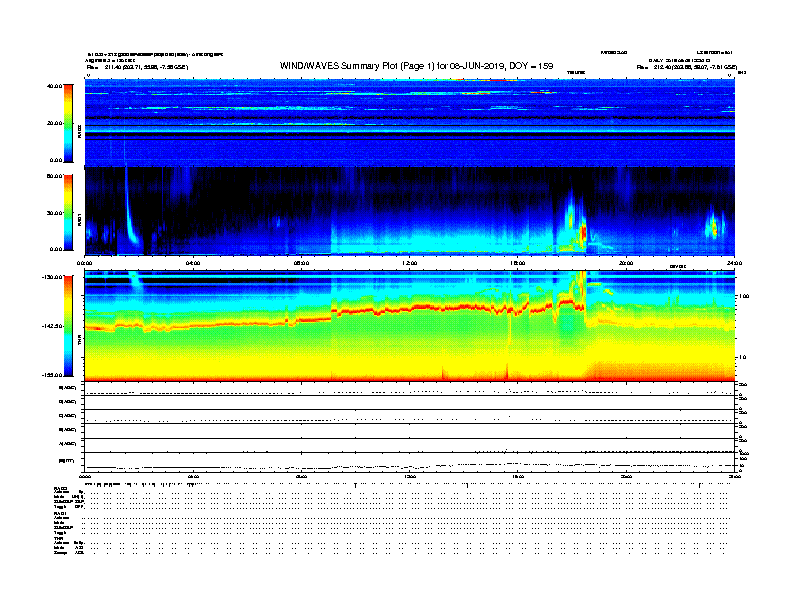
Task: Click the 16:00 label under the middle spectrogram
Action: click(518, 263)
